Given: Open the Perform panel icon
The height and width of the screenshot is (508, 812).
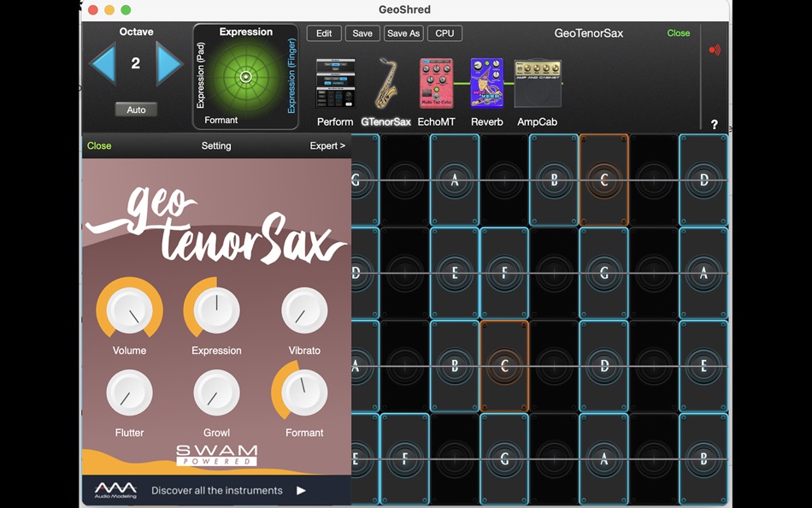Looking at the screenshot, I should (x=336, y=83).
